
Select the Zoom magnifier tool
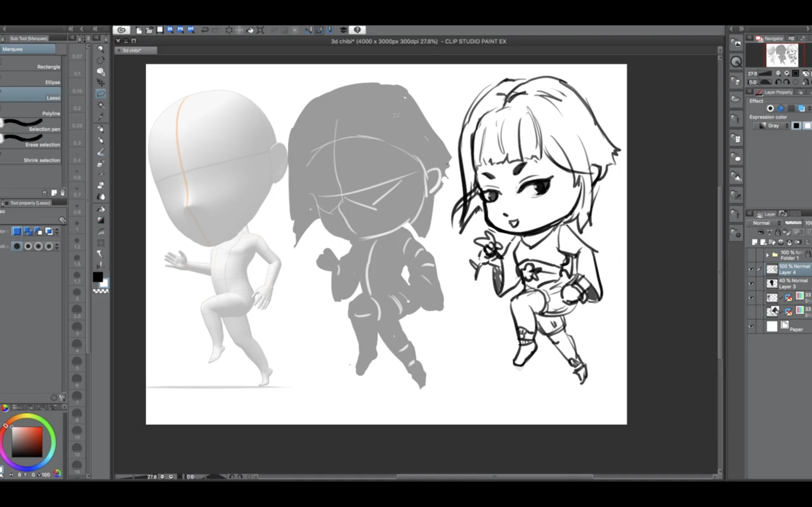(x=101, y=49)
